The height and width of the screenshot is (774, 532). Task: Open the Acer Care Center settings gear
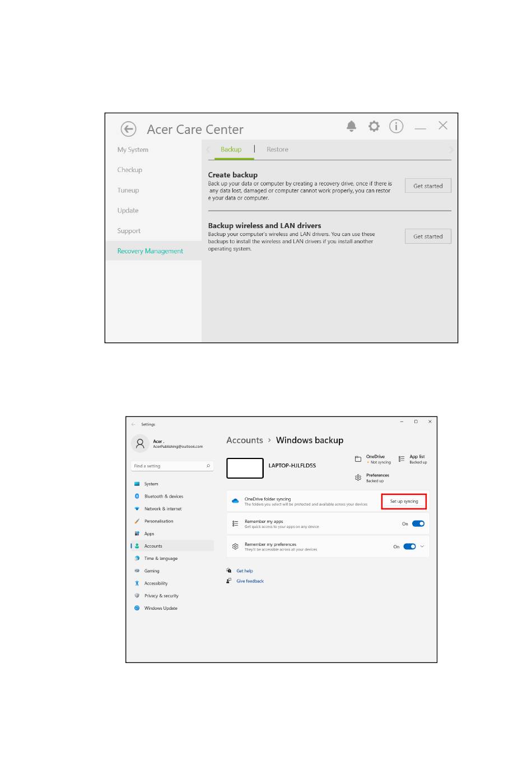[x=374, y=126]
